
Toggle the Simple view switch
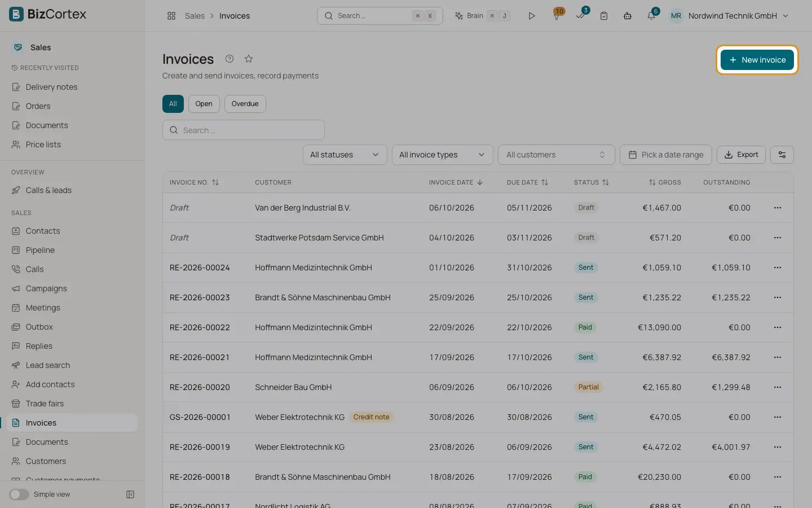coord(19,494)
